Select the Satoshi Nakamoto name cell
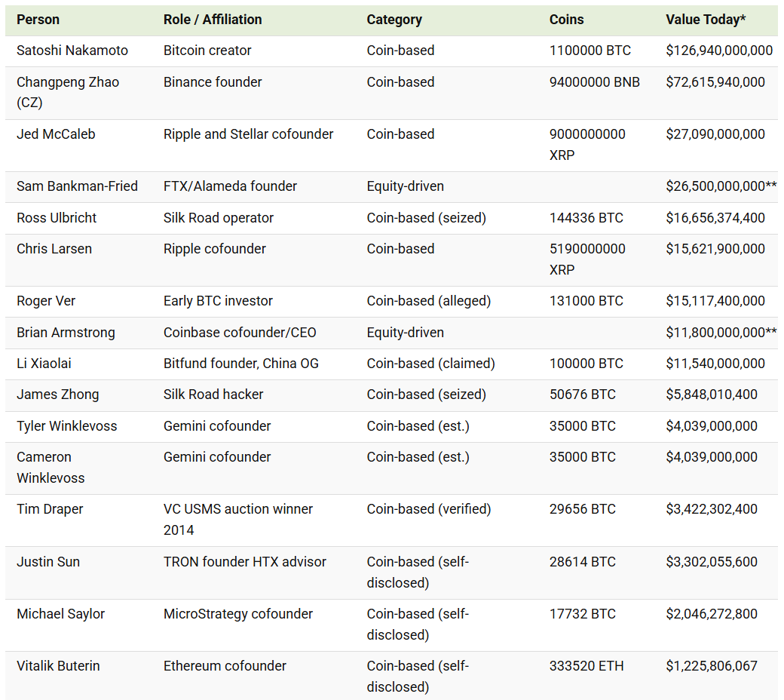 pos(72,51)
